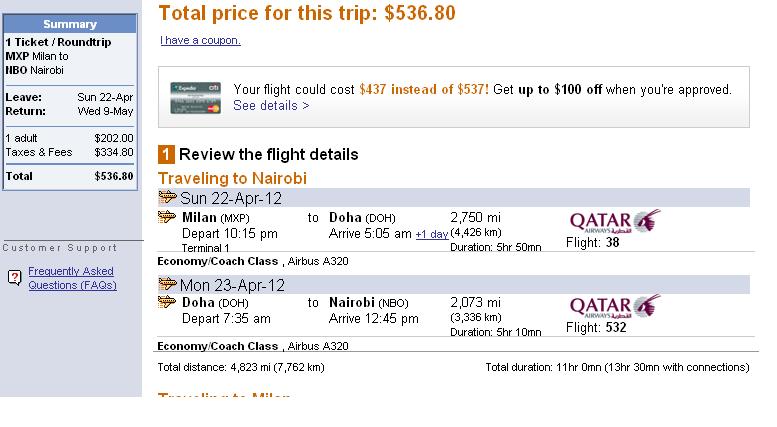Click the Qatar Airways logo for Flight 38
This screenshot has width=777, height=427.
(x=615, y=221)
